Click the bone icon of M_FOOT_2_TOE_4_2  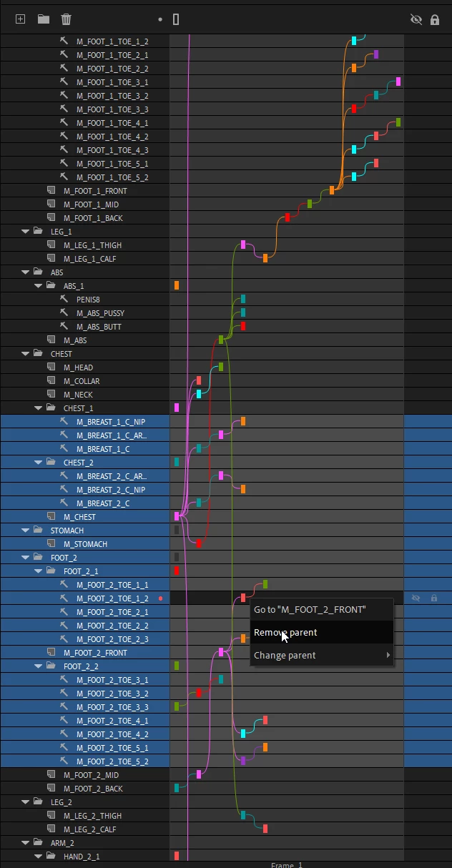pyautogui.click(x=64, y=734)
